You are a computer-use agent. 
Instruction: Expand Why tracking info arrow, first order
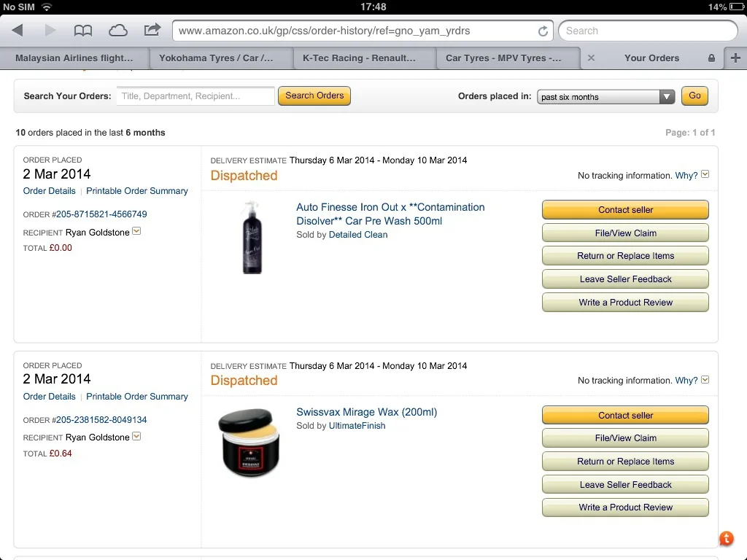[x=705, y=174]
